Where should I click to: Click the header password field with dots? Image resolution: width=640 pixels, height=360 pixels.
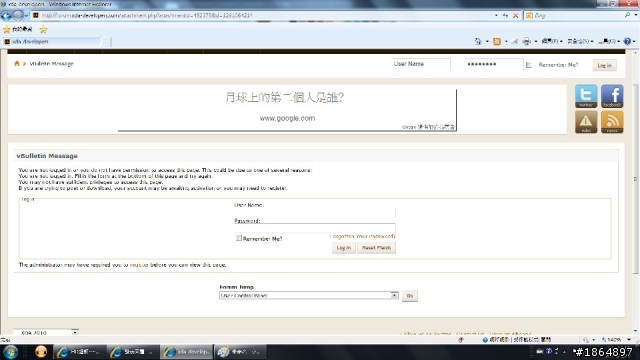coord(493,64)
